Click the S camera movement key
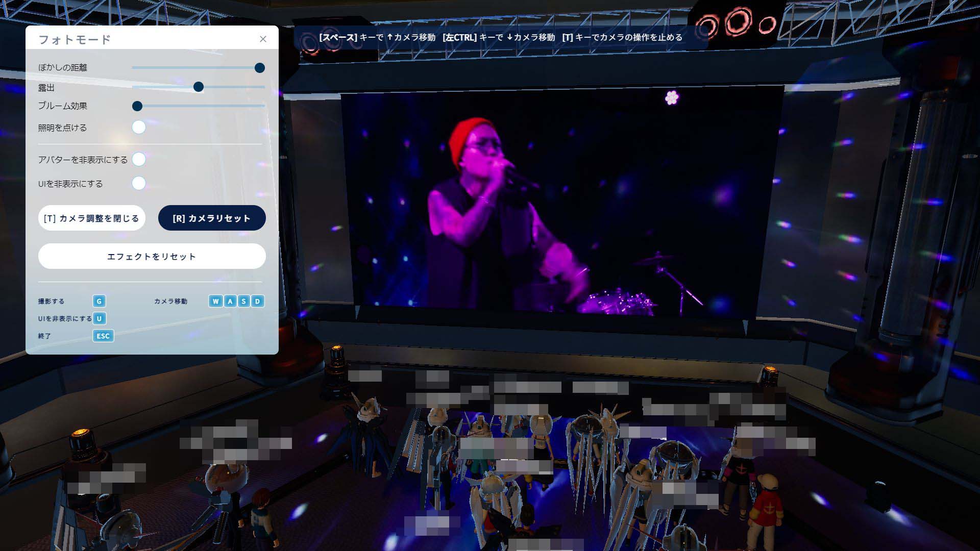This screenshot has width=980, height=551. (x=243, y=301)
